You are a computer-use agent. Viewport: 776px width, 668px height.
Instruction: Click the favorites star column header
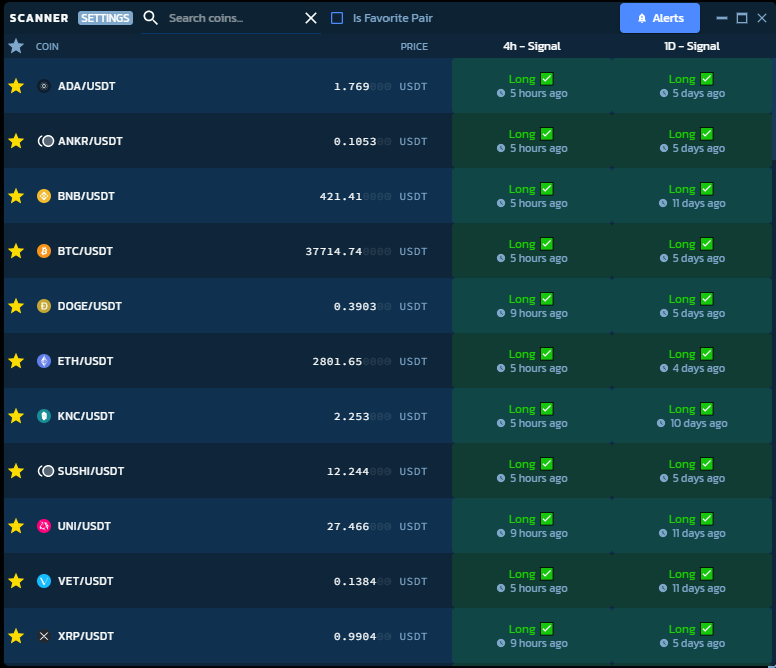tap(16, 46)
